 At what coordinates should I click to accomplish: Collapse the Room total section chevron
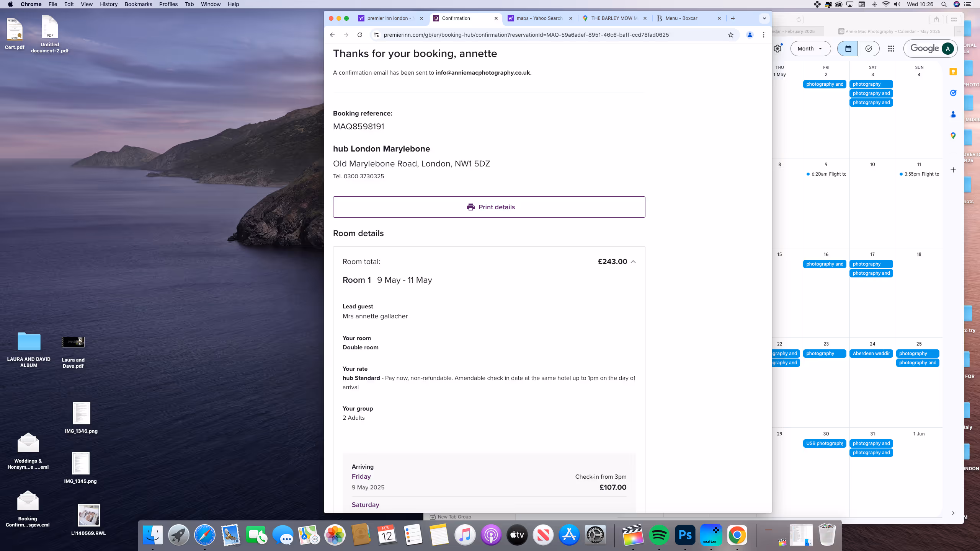(633, 262)
